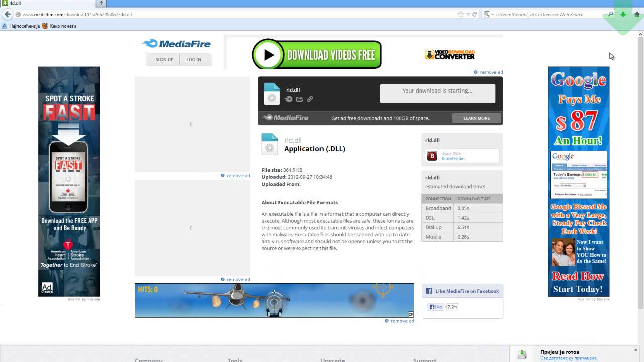This screenshot has width=644, height=362.
Task: Click the Mobile 0.26s row
Action: (462, 237)
